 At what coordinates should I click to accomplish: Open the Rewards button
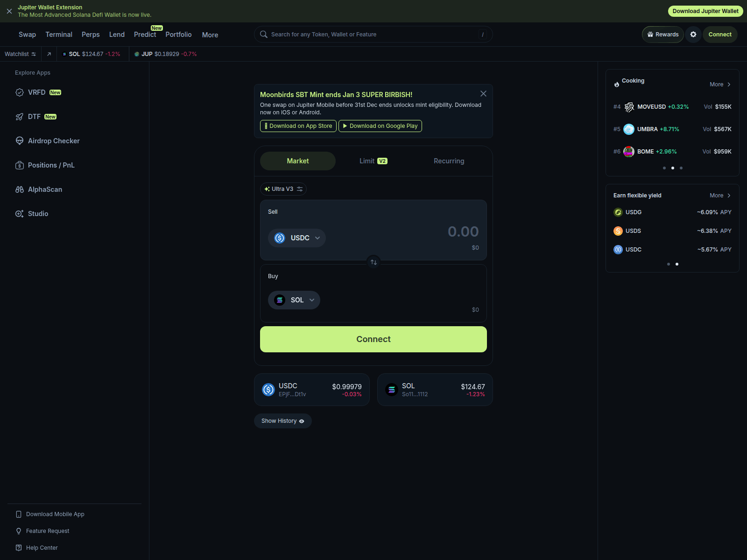[x=663, y=35]
